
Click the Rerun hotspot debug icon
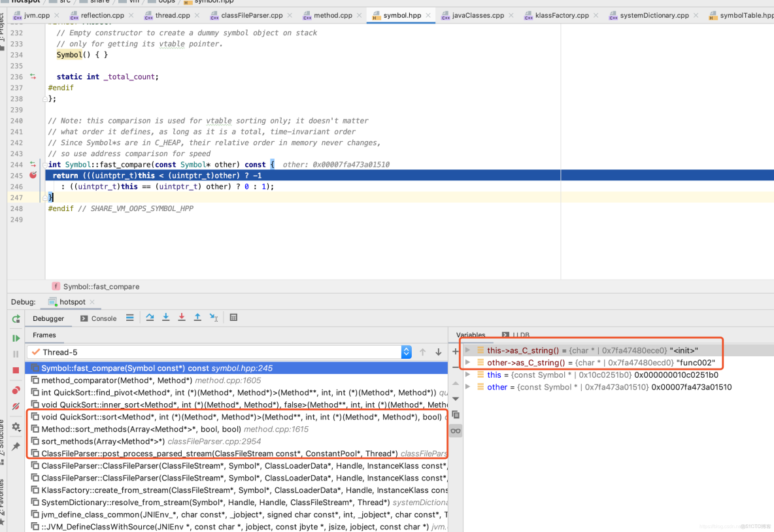(16, 319)
